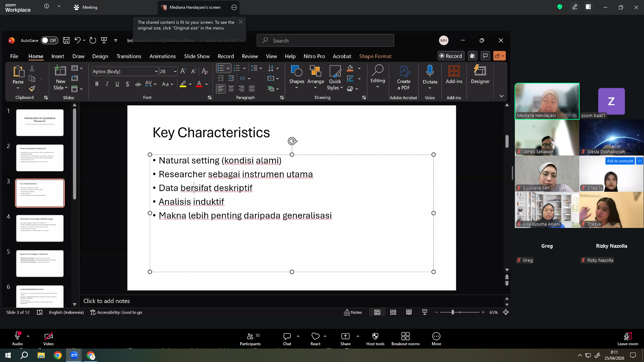The width and height of the screenshot is (644, 362).
Task: Open the Insert tab
Action: (58, 56)
